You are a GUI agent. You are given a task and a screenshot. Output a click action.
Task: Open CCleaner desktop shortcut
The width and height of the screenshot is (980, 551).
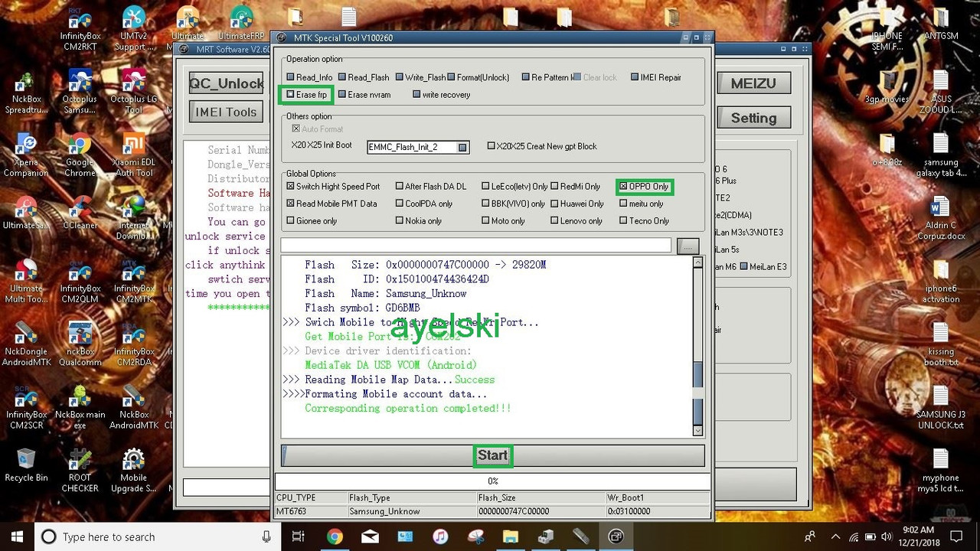click(x=80, y=214)
